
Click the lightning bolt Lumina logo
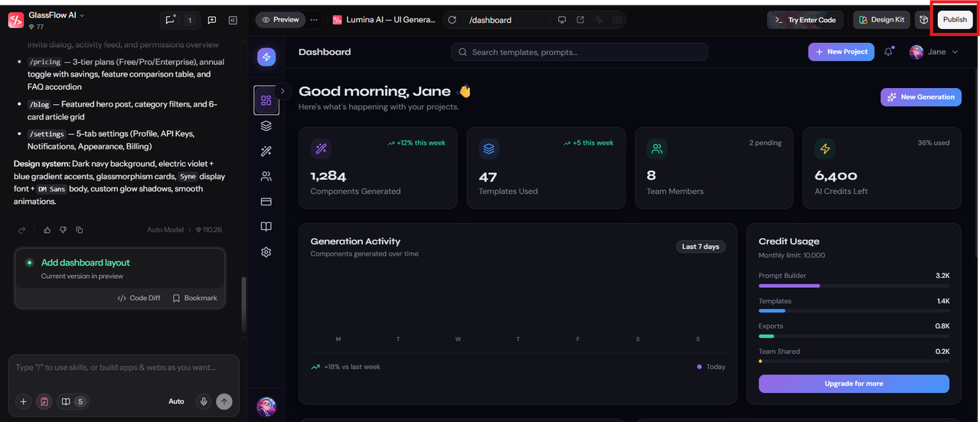(266, 56)
